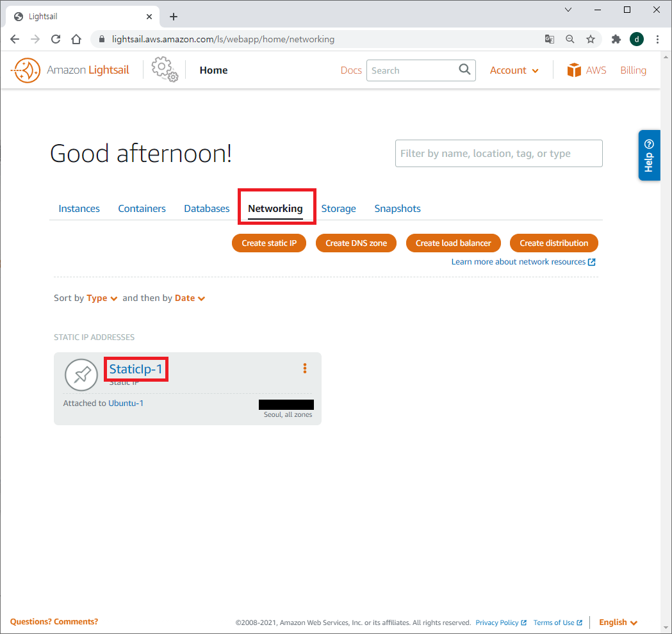
Task: Click the tab search chevron in the title bar
Action: [x=568, y=10]
